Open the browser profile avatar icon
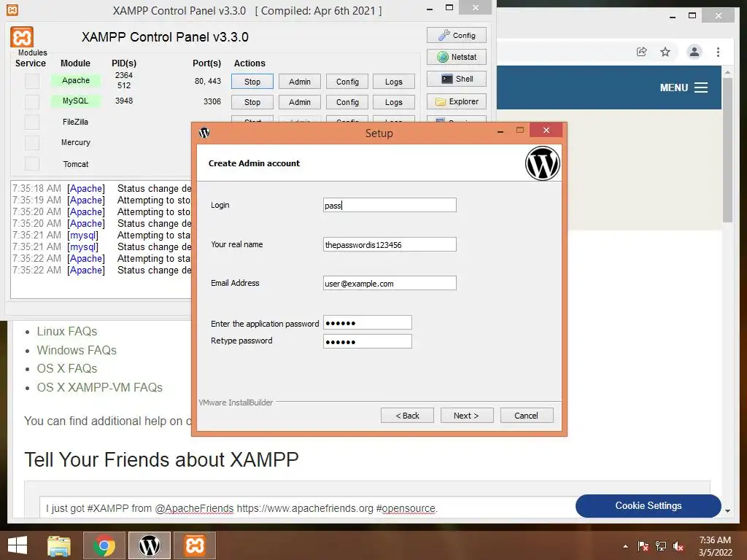Screen dimensions: 747x560 click(694, 52)
